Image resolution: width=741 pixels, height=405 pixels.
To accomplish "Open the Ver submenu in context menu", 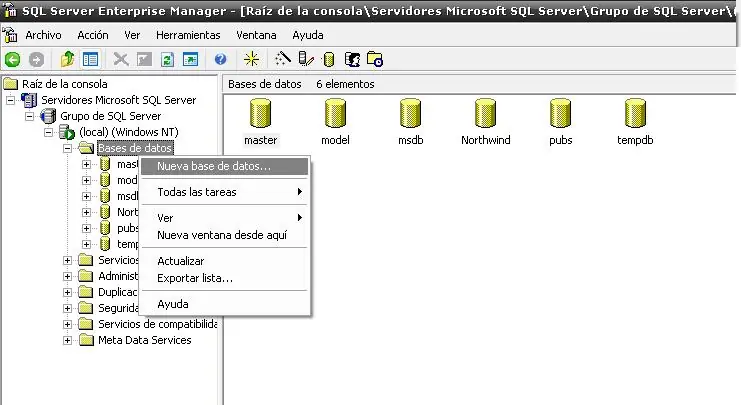I will [224, 218].
